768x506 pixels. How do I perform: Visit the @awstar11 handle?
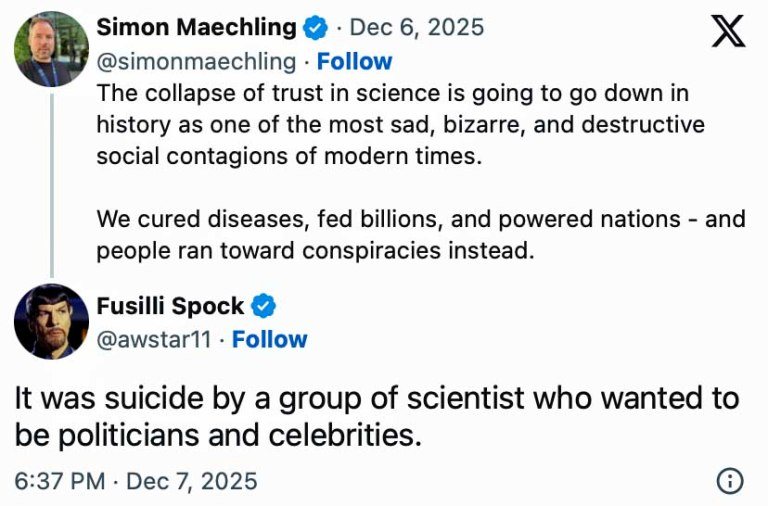tap(154, 340)
